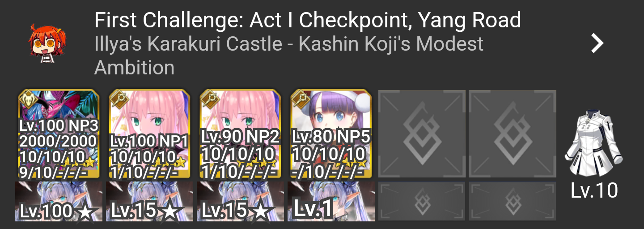Screen dimensions: 644x229
Task: Select the Lv.80 NP5 purple-haired servant
Action: [331, 134]
